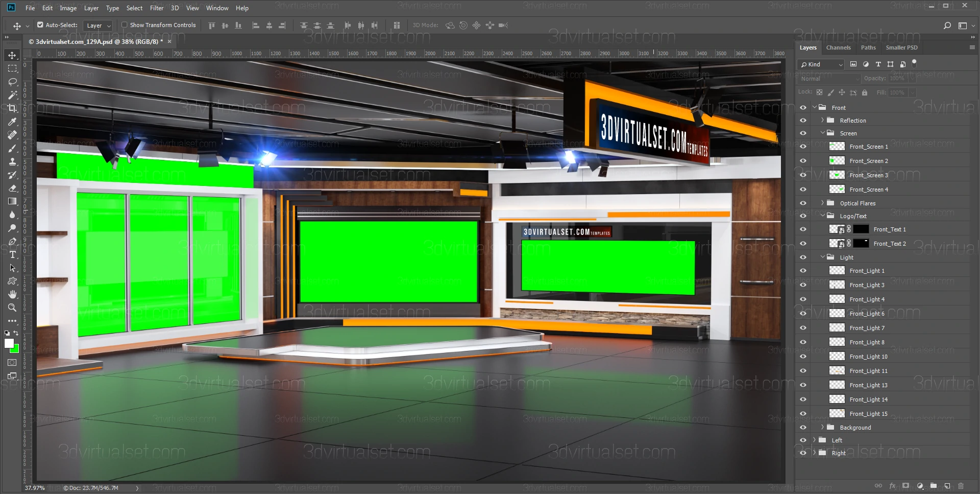Hide the Background group
This screenshot has width=980, height=494.
pos(803,428)
